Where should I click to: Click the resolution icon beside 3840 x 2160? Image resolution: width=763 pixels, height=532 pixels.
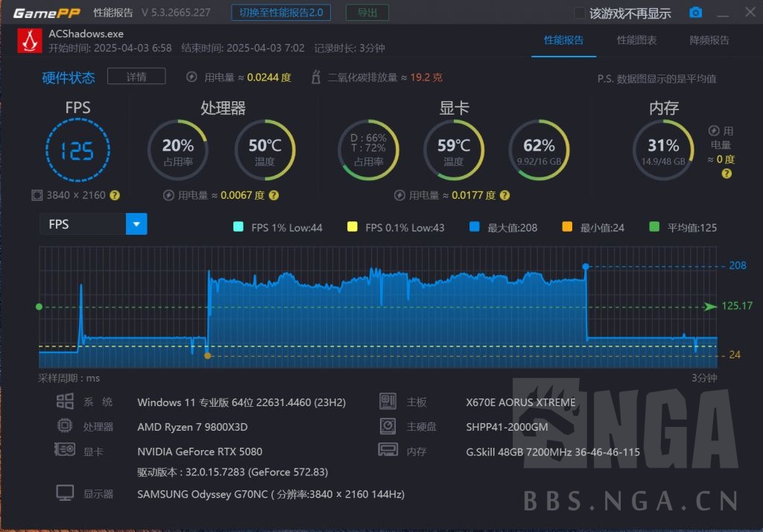[x=37, y=194]
